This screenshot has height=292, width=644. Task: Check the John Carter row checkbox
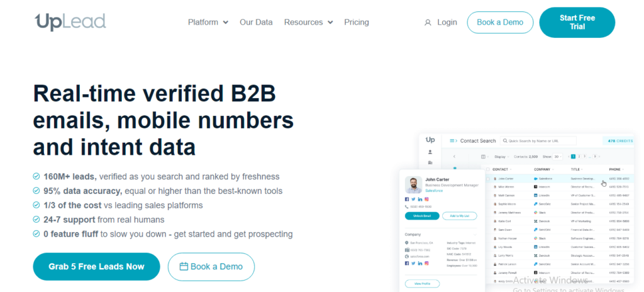[x=487, y=179]
